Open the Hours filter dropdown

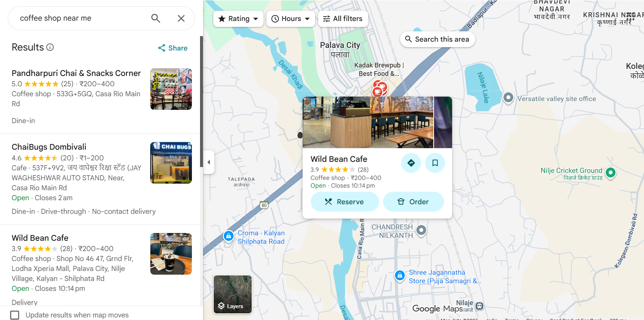tap(290, 19)
